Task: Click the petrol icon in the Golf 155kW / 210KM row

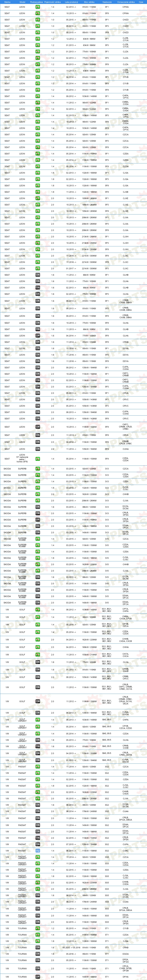Action: 38,655
